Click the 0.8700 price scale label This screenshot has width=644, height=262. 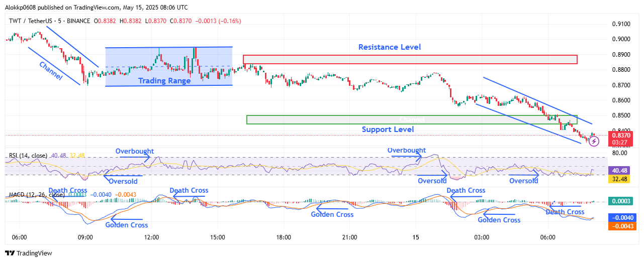[621, 85]
